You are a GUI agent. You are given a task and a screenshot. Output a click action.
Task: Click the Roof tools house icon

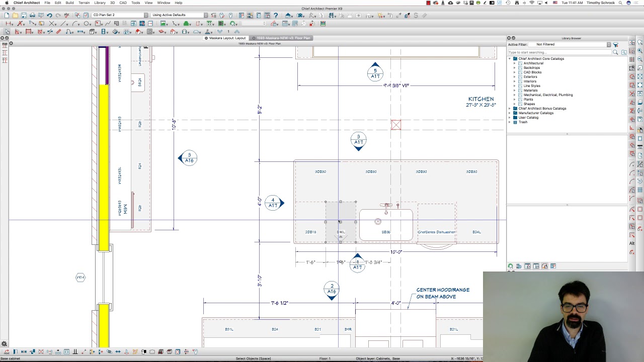pos(139,32)
